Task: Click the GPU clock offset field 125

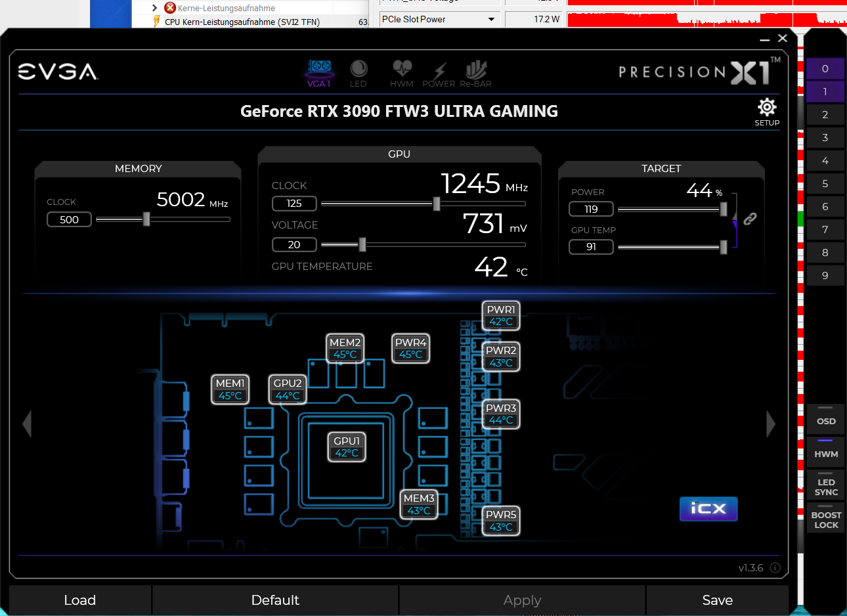Action: click(x=294, y=204)
